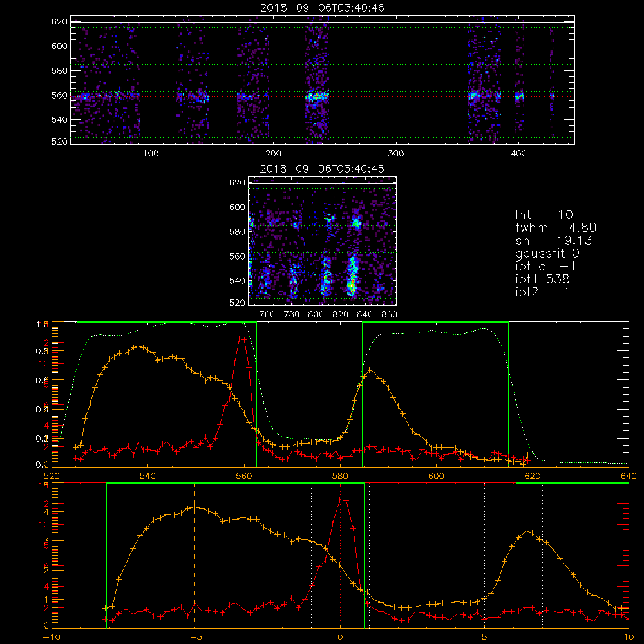Image resolution: width=644 pixels, height=644 pixels.
Task: Click x-axis label '-5' on the bottom plot
Action: pyautogui.click(x=196, y=637)
